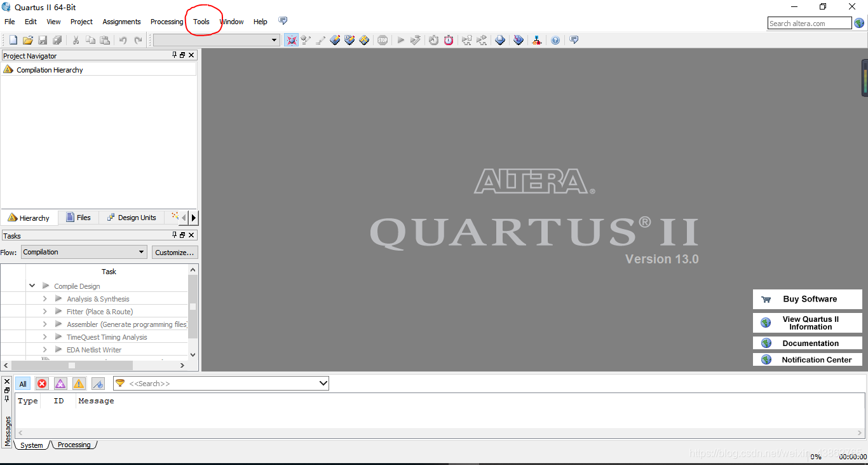
Task: Click the Cut scissors icon
Action: click(x=76, y=40)
